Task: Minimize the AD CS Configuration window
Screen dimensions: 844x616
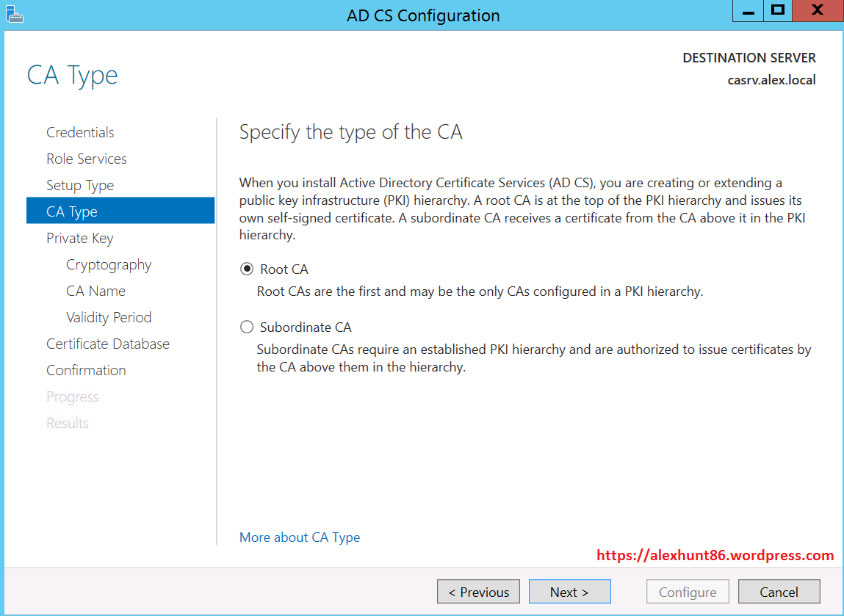Action: 747,11
